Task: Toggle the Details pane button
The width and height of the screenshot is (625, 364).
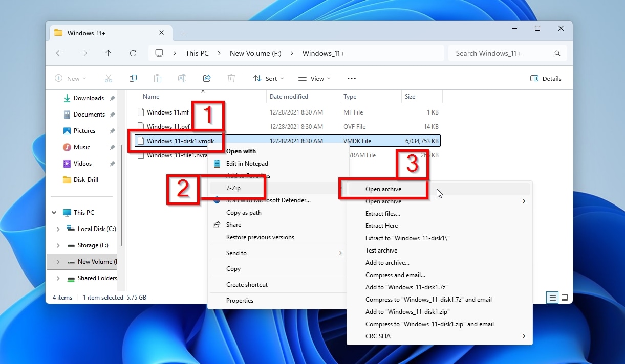Action: click(x=546, y=78)
